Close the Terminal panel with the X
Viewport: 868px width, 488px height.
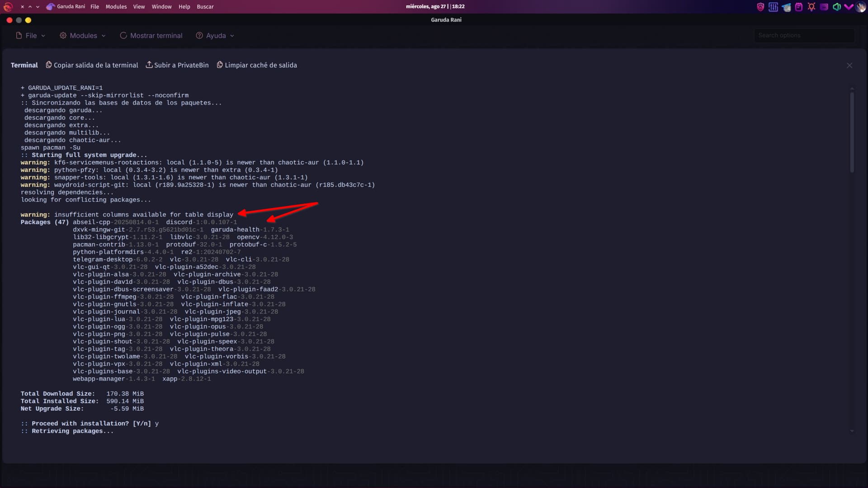point(849,66)
